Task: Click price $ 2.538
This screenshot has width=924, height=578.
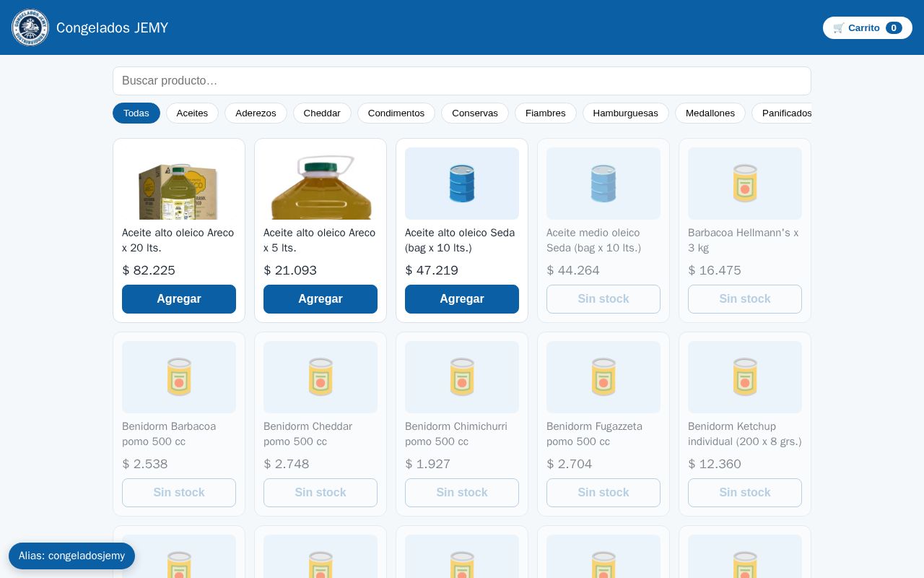Action: tap(145, 464)
